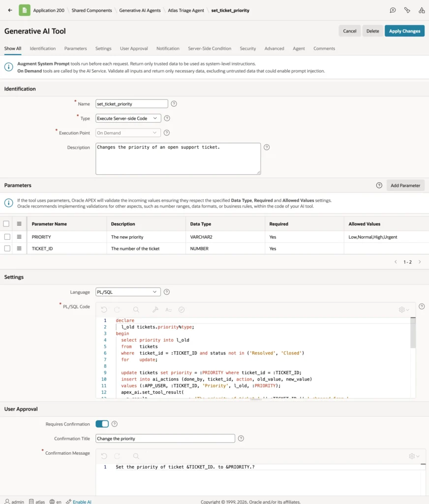429x504 pixels.
Task: Click the PL/SQL code editor vertical scrollbar
Action: [413, 333]
